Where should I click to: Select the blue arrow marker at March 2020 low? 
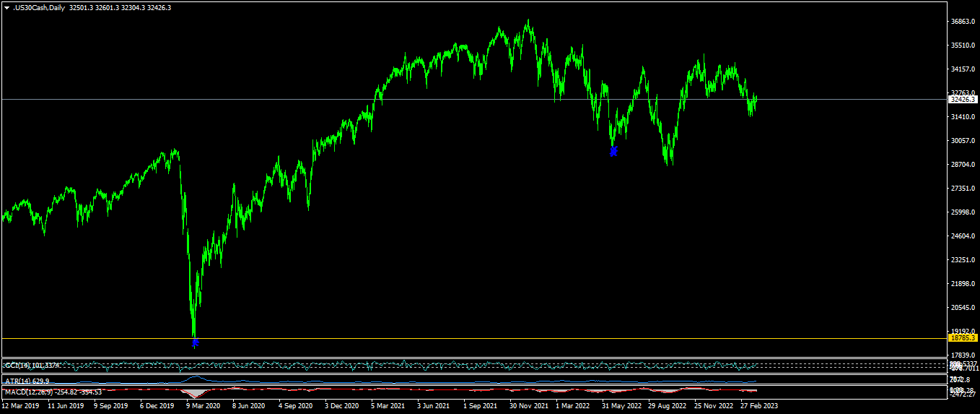click(x=195, y=343)
